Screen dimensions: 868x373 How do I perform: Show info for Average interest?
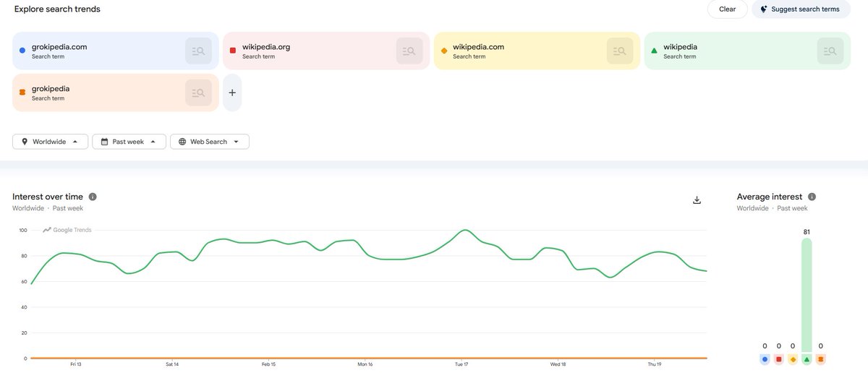coord(812,197)
